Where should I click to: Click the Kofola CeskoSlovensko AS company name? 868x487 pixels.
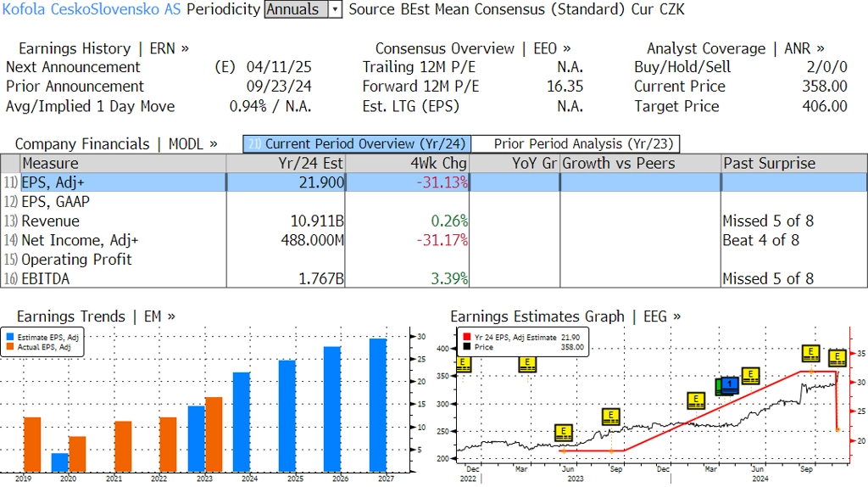coord(92,9)
